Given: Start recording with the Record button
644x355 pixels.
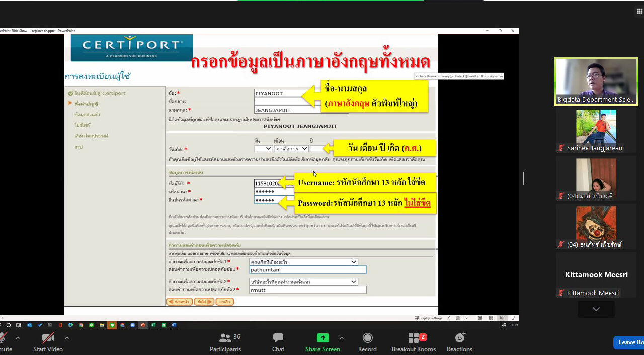Looking at the screenshot, I should click(x=367, y=342).
